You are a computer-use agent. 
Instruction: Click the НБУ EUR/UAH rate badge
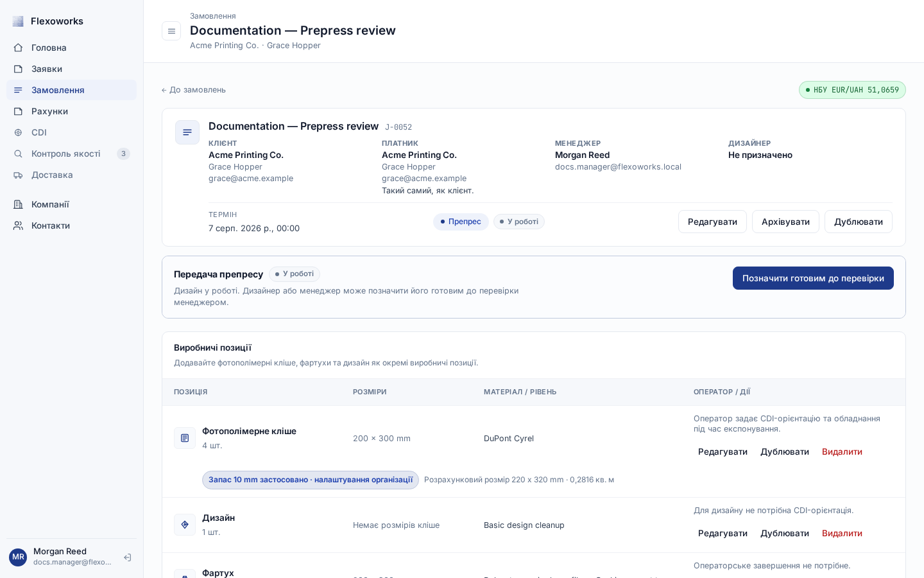pyautogui.click(x=852, y=90)
